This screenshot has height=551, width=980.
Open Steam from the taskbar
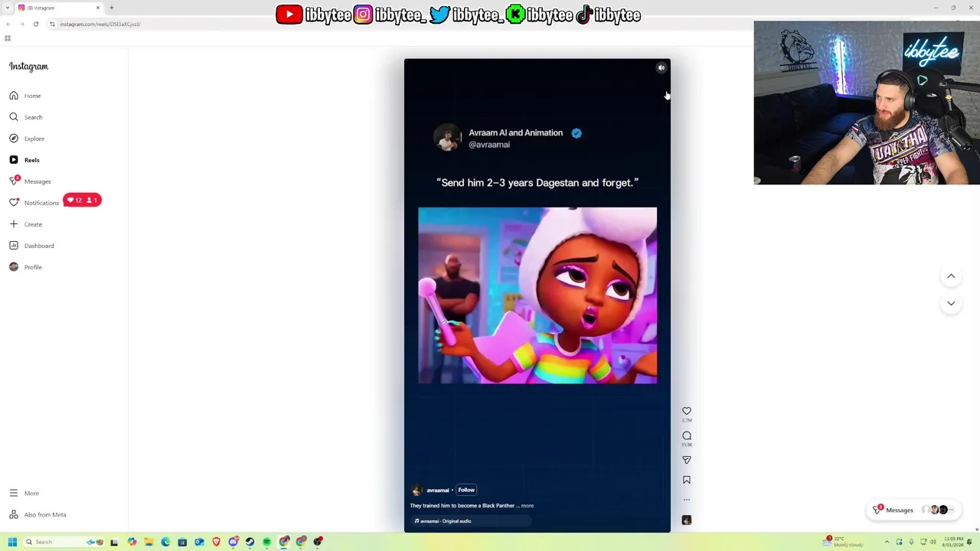(x=250, y=542)
